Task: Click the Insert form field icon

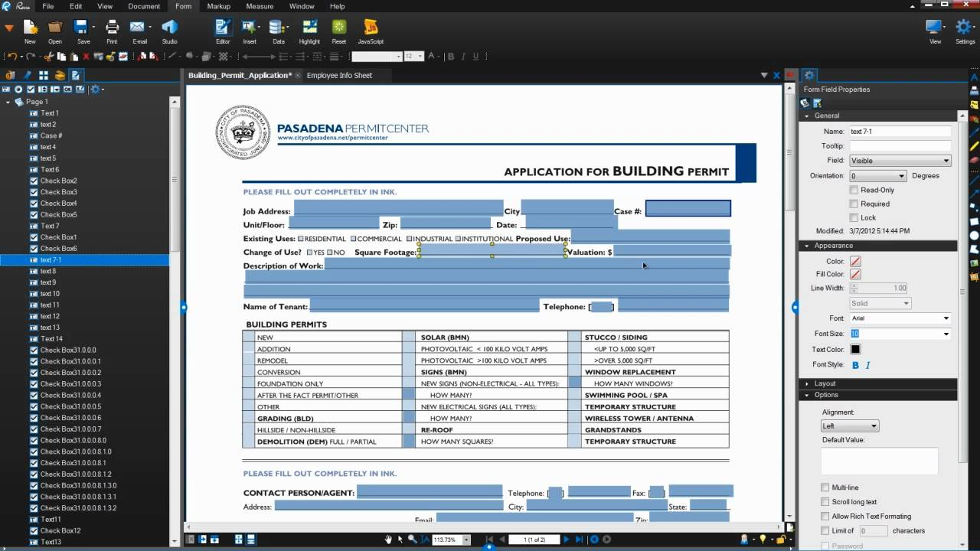Action: [250, 31]
